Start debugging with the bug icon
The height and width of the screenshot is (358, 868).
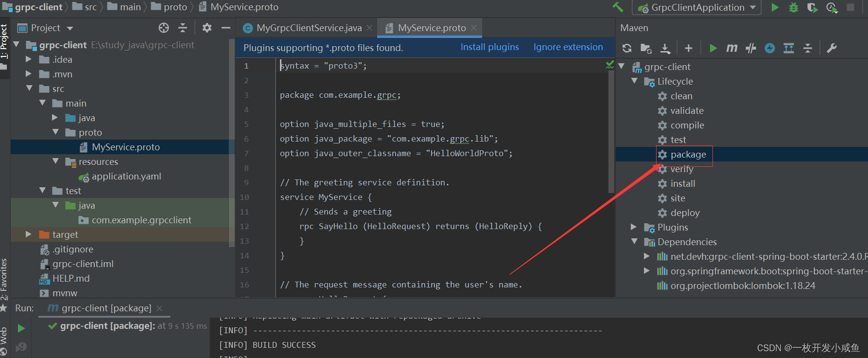[794, 7]
